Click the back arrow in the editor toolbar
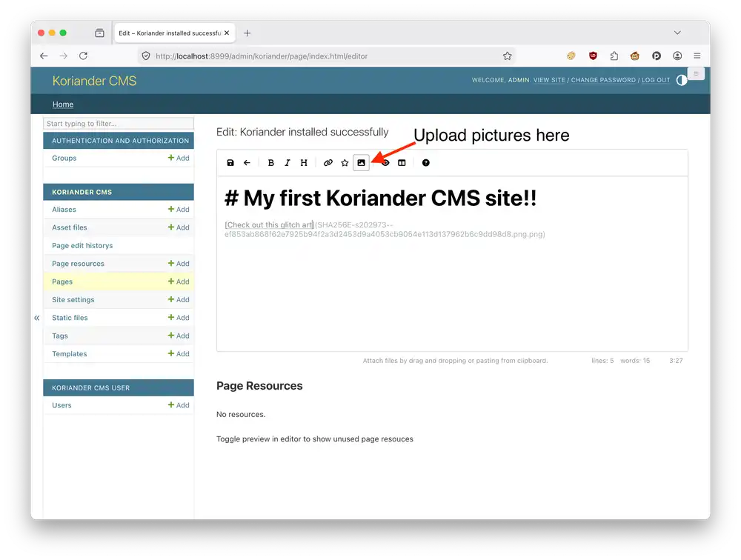The width and height of the screenshot is (741, 560). (247, 162)
